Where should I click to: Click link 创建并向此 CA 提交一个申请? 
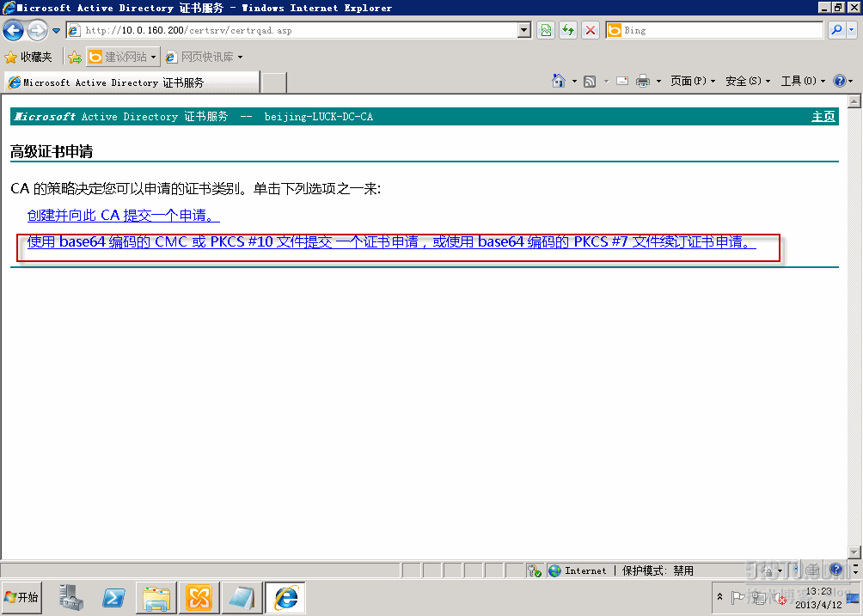pyautogui.click(x=123, y=215)
